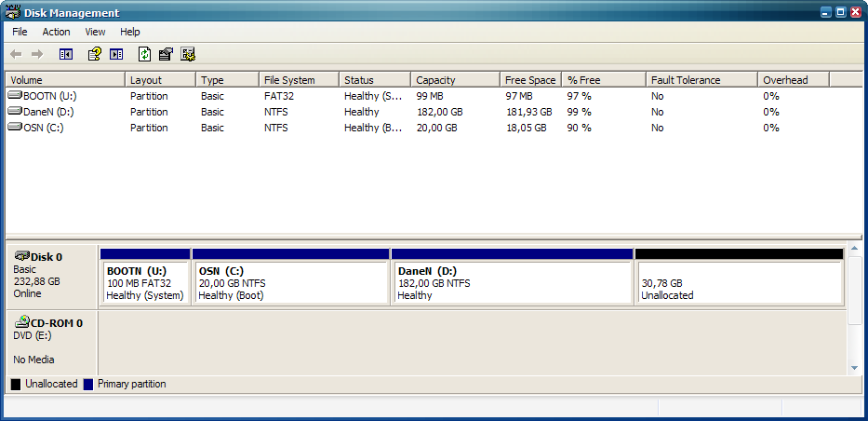
Task: Click the DaneN (D:) volume drive icon
Action: [x=16, y=112]
